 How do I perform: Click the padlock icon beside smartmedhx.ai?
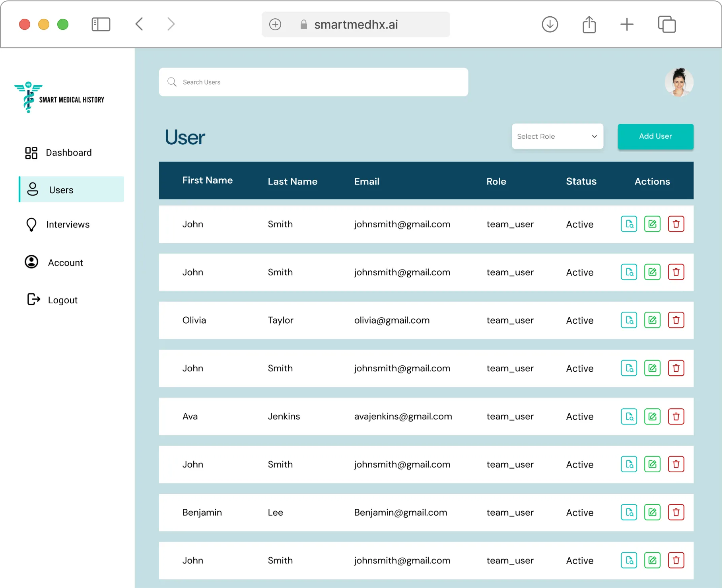tap(304, 25)
